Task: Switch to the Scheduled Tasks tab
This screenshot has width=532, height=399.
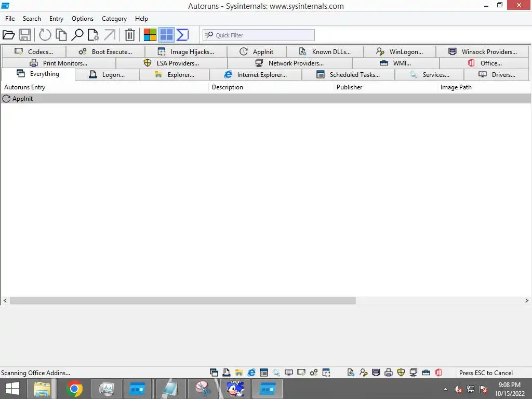Action: pyautogui.click(x=349, y=75)
